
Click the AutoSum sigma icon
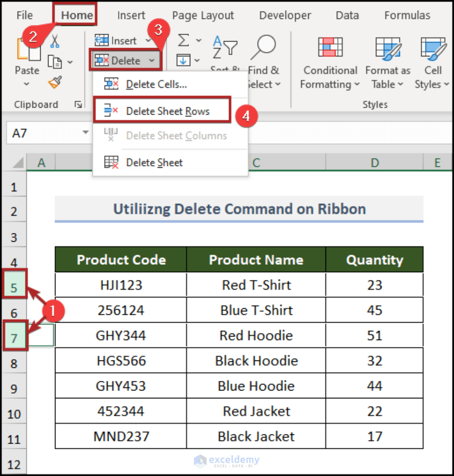pos(183,40)
